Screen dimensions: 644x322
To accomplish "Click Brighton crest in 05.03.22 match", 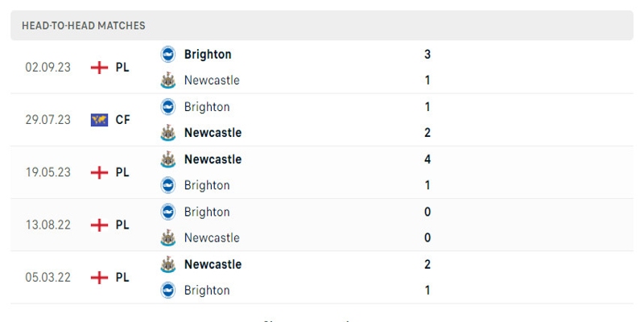I will pyautogui.click(x=167, y=290).
